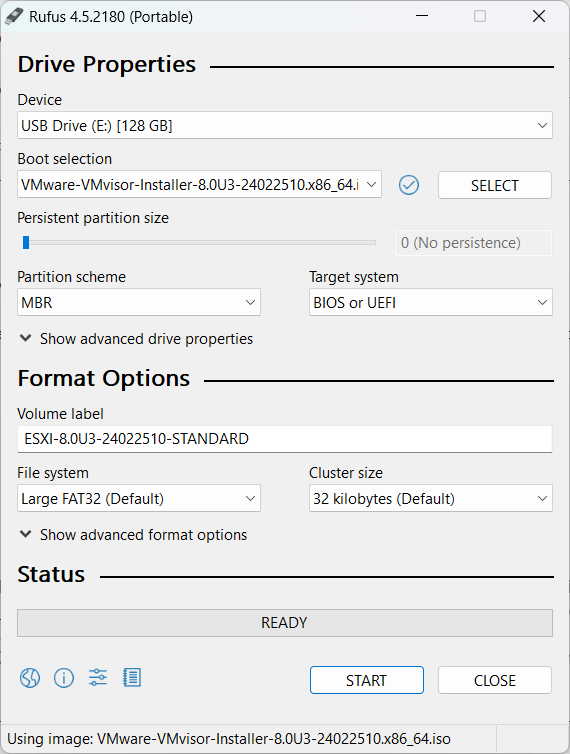Click the 'Persistent partition size' label
This screenshot has height=754, width=570.
click(93, 218)
